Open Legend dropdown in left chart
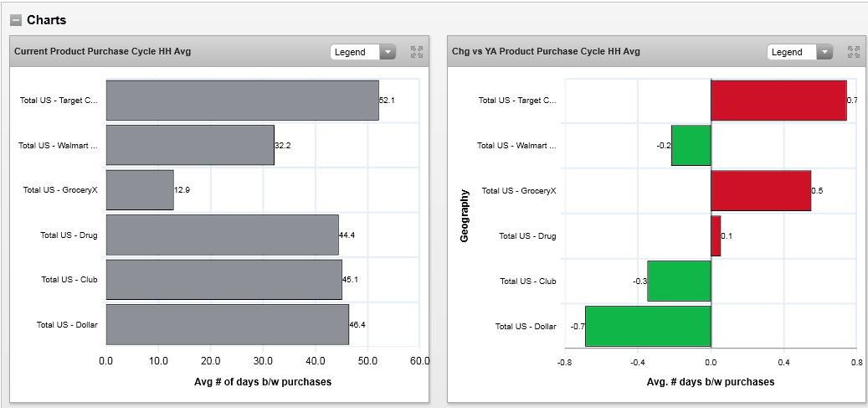Viewport: 868px width, 408px height. tap(362, 52)
